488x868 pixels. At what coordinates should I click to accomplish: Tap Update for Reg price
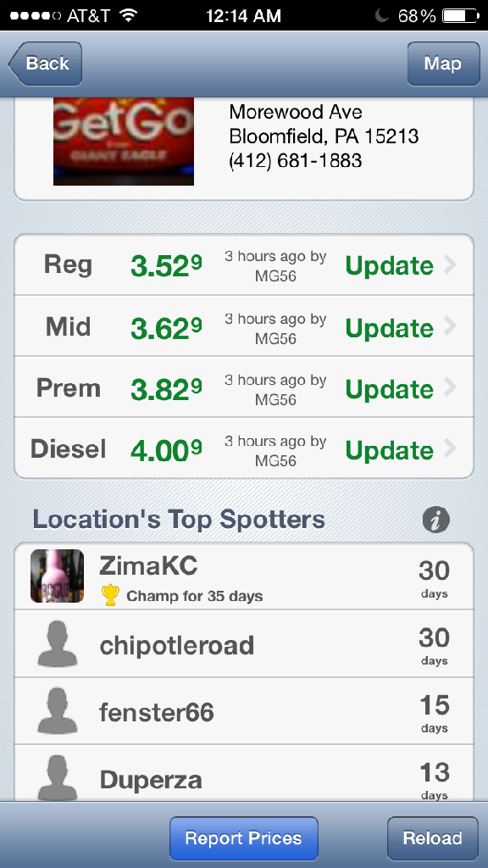pos(390,265)
